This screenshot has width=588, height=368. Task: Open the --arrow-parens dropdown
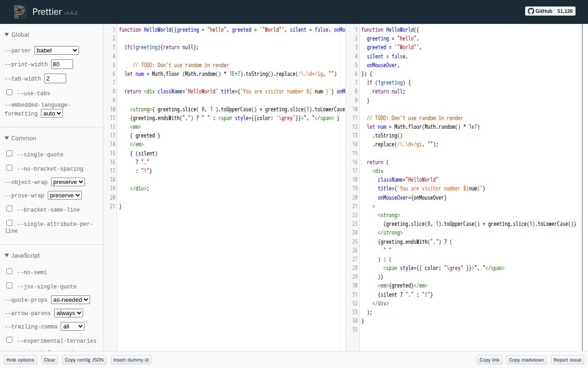[68, 313]
